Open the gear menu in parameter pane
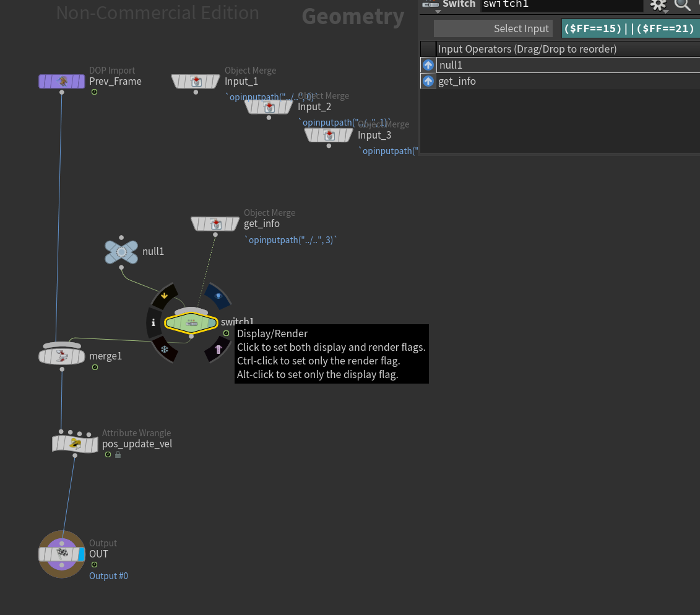Screen dimensions: 700x615 coord(658,5)
